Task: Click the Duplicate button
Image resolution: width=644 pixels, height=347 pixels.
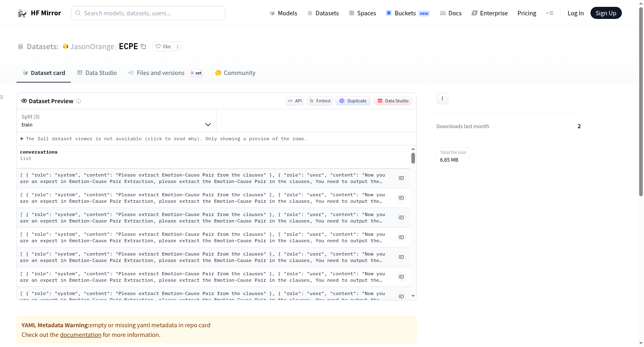Action: (x=353, y=101)
